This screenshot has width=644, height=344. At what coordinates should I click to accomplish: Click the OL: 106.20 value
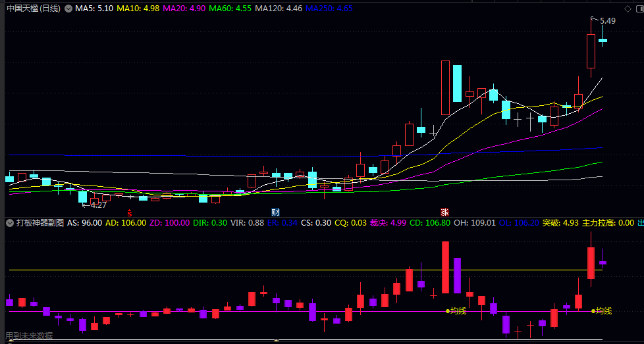coord(519,223)
